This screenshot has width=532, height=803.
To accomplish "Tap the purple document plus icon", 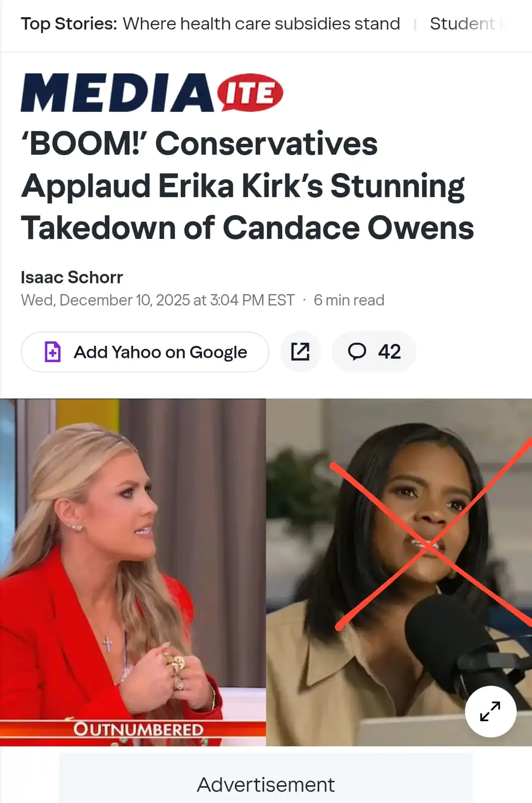I will 53,352.
